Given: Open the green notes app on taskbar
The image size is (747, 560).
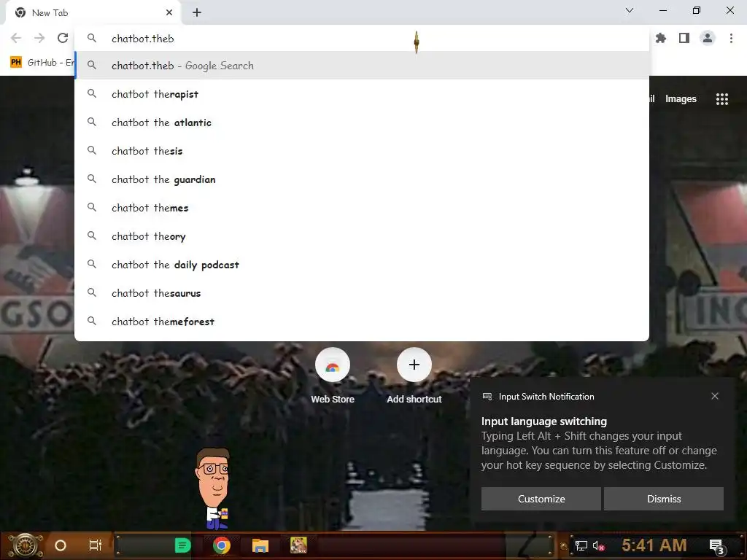Looking at the screenshot, I should pos(182,545).
